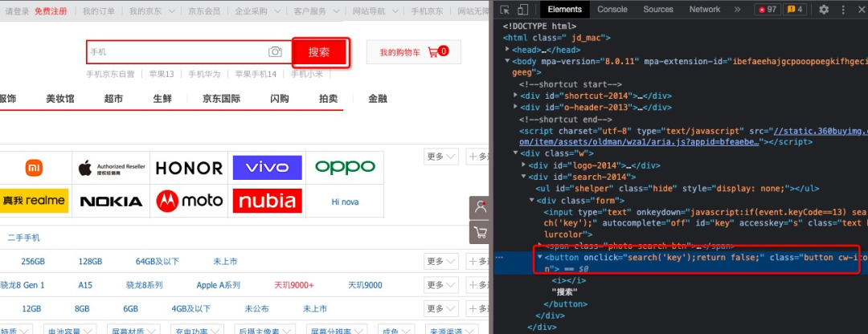
Task: Open the DevTools three-dot customize menu
Action: pos(843,10)
